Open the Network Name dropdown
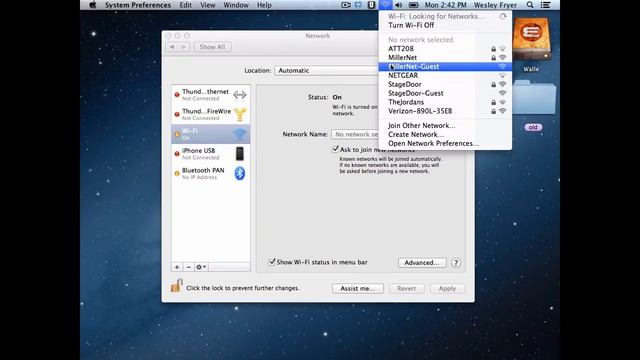640x360 pixels. [355, 134]
